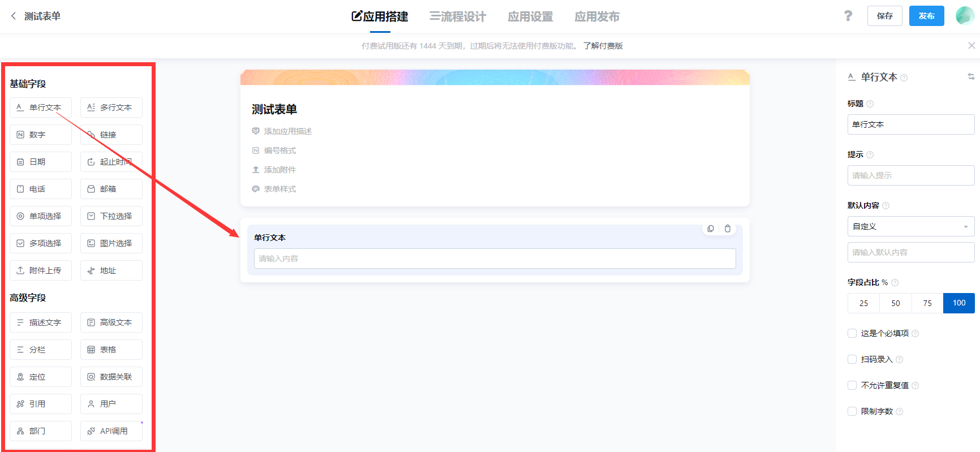
Task: Click 添加应用描述 in the form header
Action: point(282,131)
